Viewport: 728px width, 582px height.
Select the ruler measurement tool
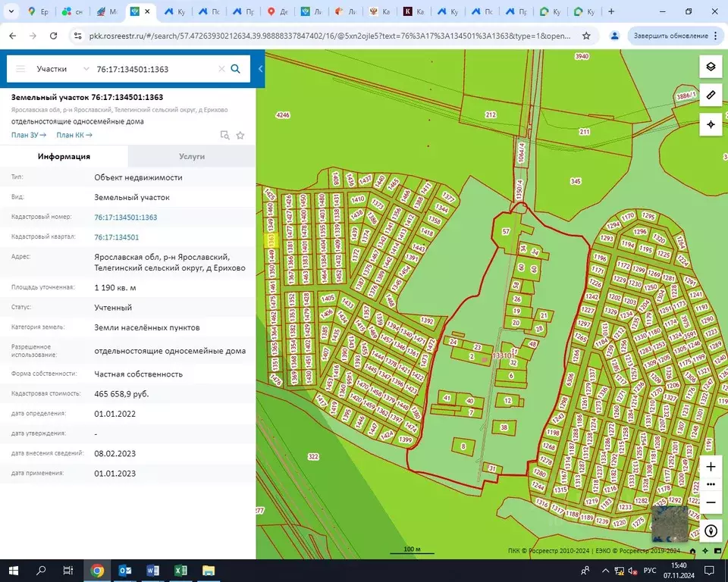[711, 95]
